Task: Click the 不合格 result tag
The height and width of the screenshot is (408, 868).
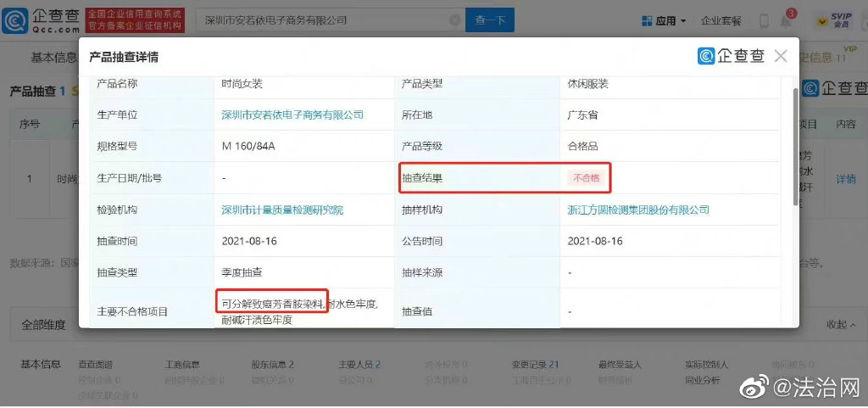Action: 586,178
